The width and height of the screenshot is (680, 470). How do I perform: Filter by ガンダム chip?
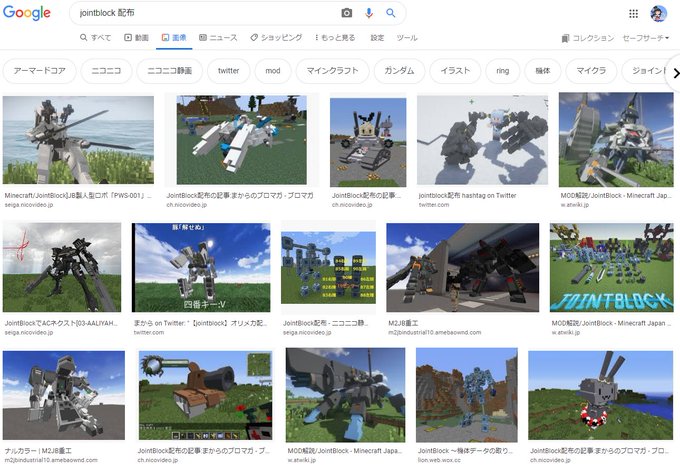[399, 71]
